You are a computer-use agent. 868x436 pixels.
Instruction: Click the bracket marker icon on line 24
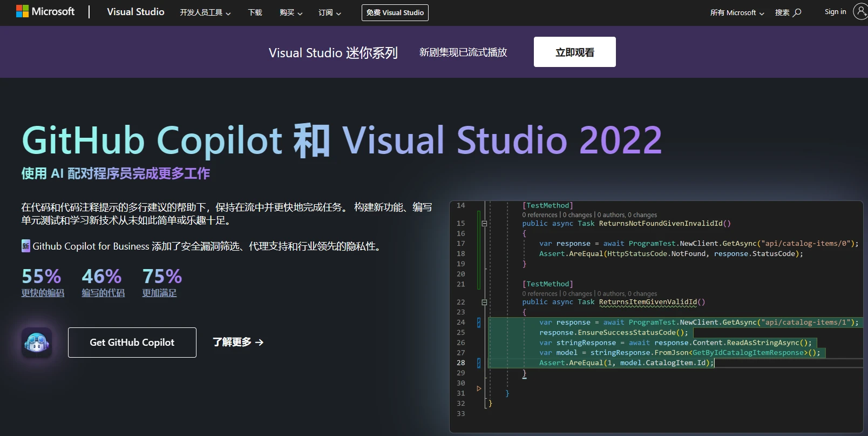(x=479, y=323)
